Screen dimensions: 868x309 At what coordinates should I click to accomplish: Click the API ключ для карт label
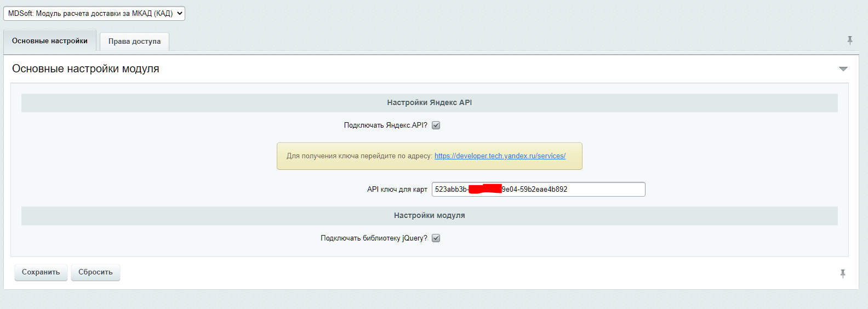click(397, 190)
